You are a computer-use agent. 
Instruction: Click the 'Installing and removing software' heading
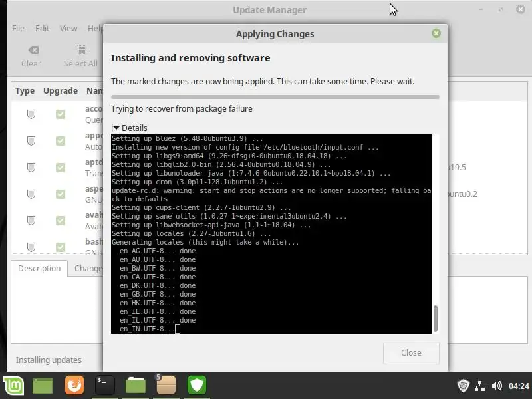[190, 58]
